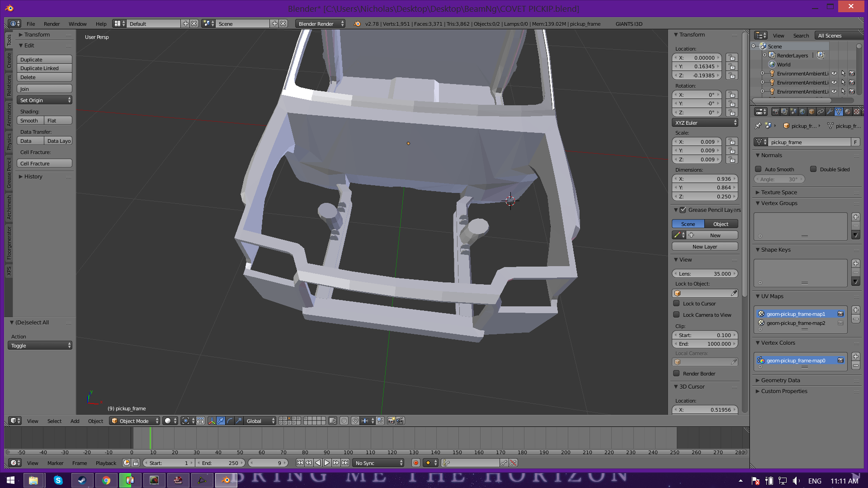
Task: Open the Constraints chain-link tab
Action: [x=821, y=112]
